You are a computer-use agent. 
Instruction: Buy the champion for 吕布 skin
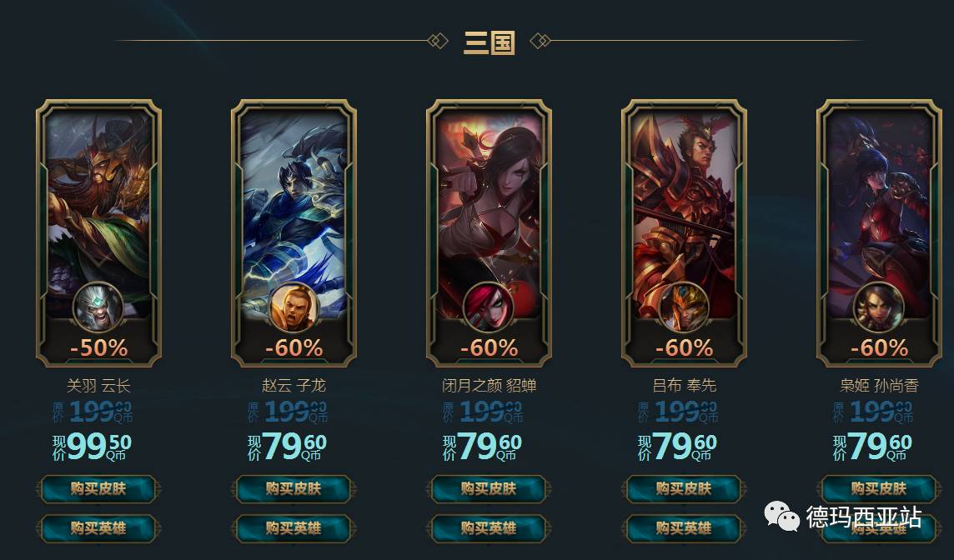point(684,528)
